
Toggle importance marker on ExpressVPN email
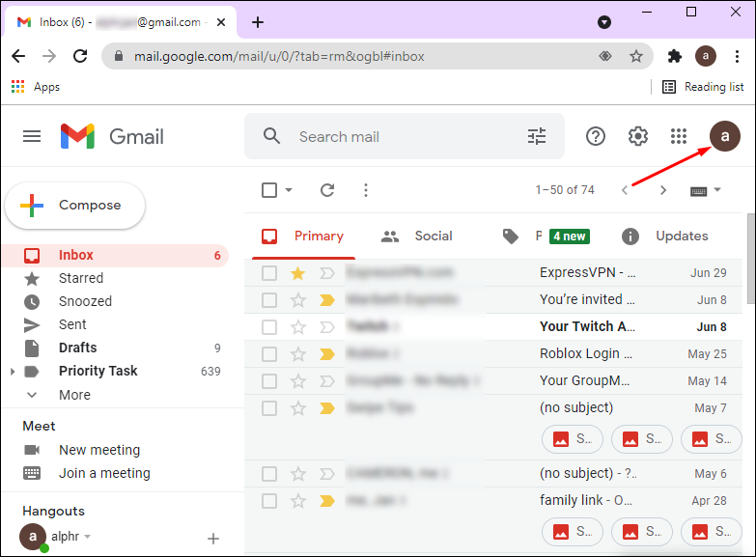click(x=327, y=273)
